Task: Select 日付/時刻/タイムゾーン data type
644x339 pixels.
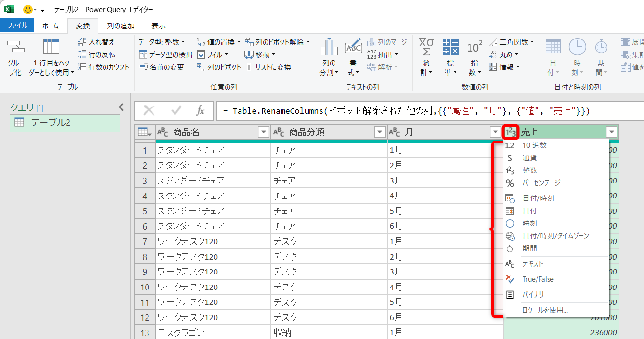Action: (556, 235)
